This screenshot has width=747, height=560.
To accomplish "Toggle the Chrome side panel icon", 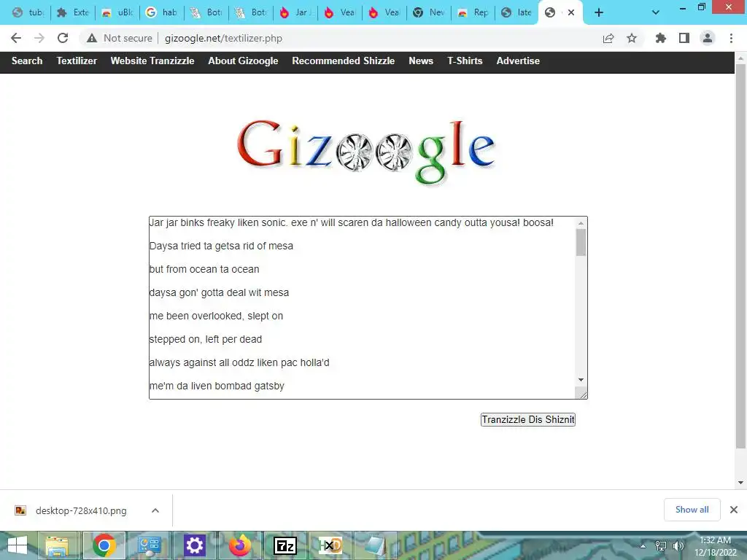I will click(684, 38).
